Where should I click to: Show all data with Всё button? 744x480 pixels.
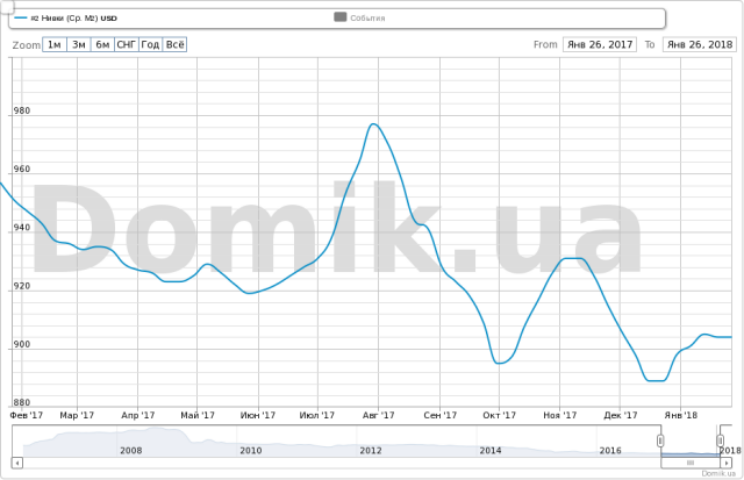[x=175, y=45]
